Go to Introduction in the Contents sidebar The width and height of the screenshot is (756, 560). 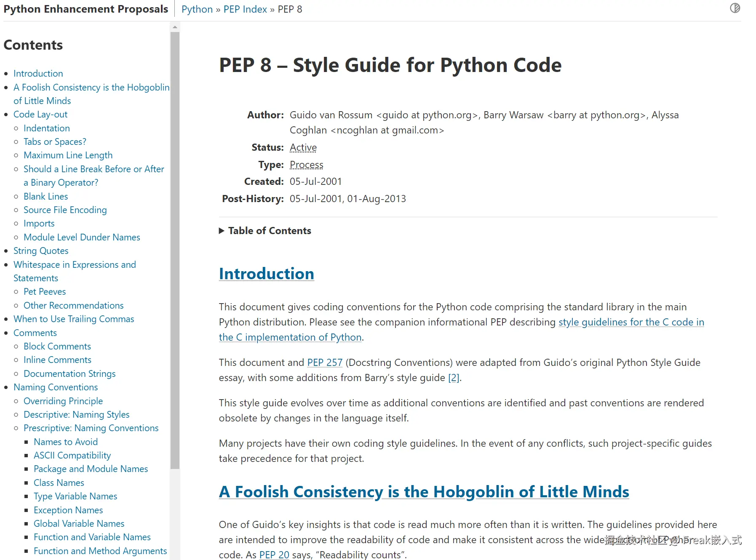click(x=38, y=73)
